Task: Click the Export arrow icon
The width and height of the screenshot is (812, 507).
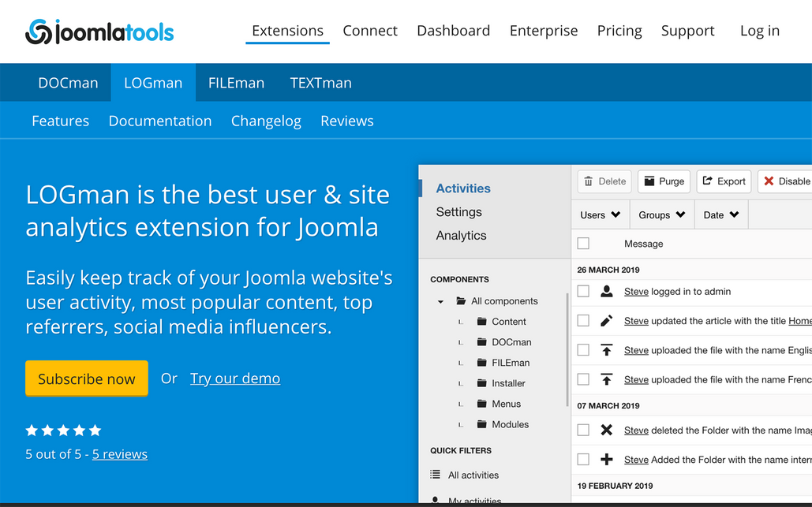Action: [707, 181]
